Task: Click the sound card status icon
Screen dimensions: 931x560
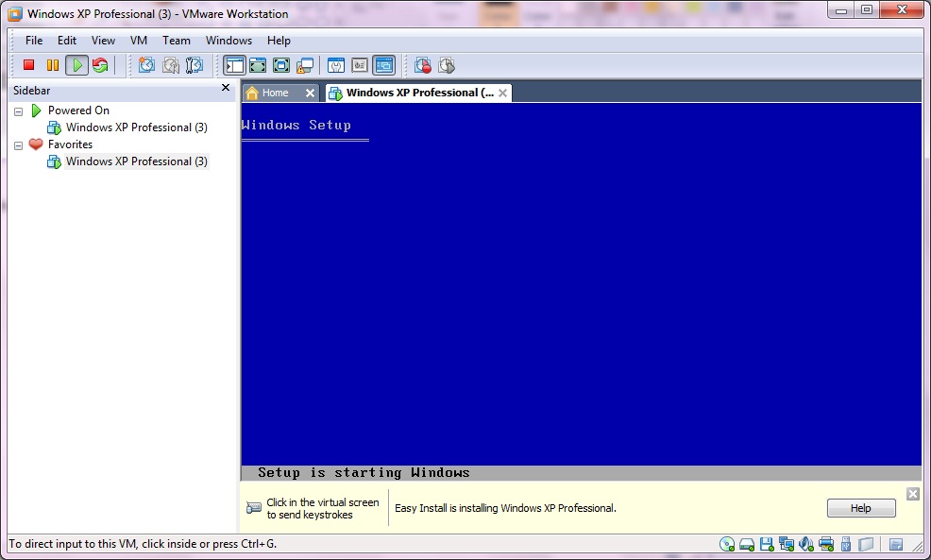Action: point(806,544)
